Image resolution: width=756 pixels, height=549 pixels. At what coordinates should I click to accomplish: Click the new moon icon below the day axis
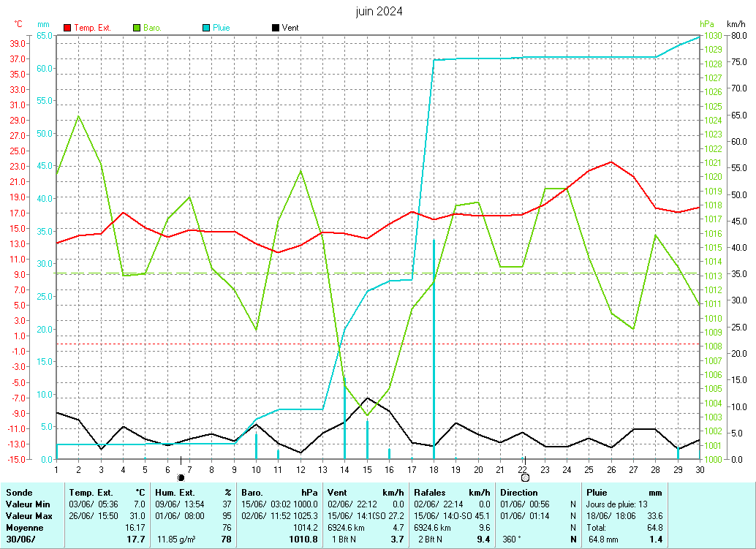pyautogui.click(x=181, y=477)
